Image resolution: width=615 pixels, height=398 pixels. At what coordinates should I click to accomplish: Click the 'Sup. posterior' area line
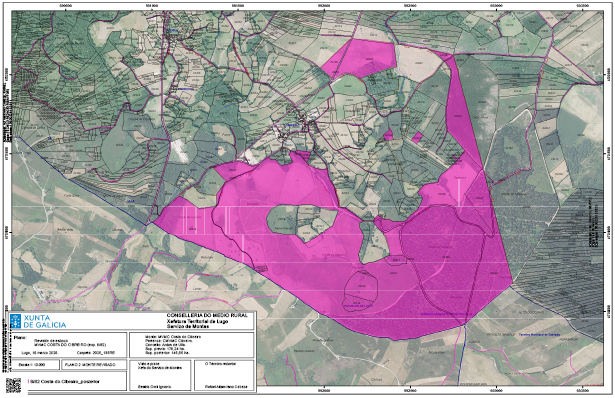(x=167, y=353)
